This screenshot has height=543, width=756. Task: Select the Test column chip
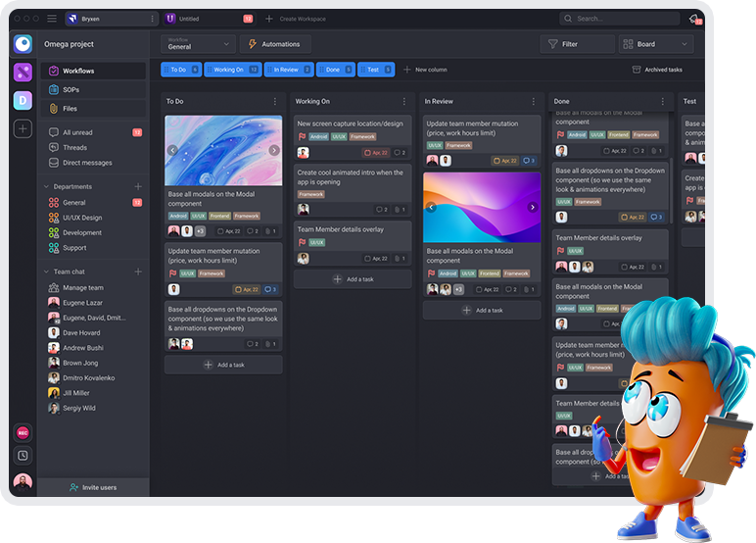(376, 70)
